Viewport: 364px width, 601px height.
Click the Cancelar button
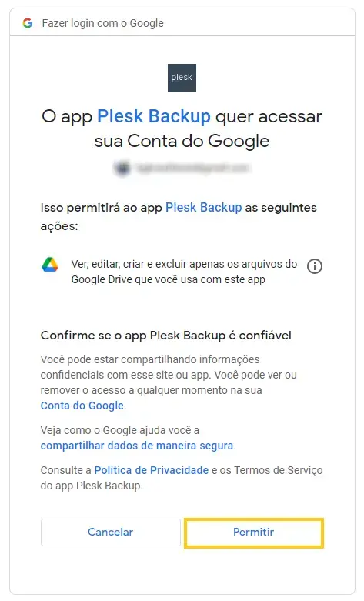click(x=110, y=533)
